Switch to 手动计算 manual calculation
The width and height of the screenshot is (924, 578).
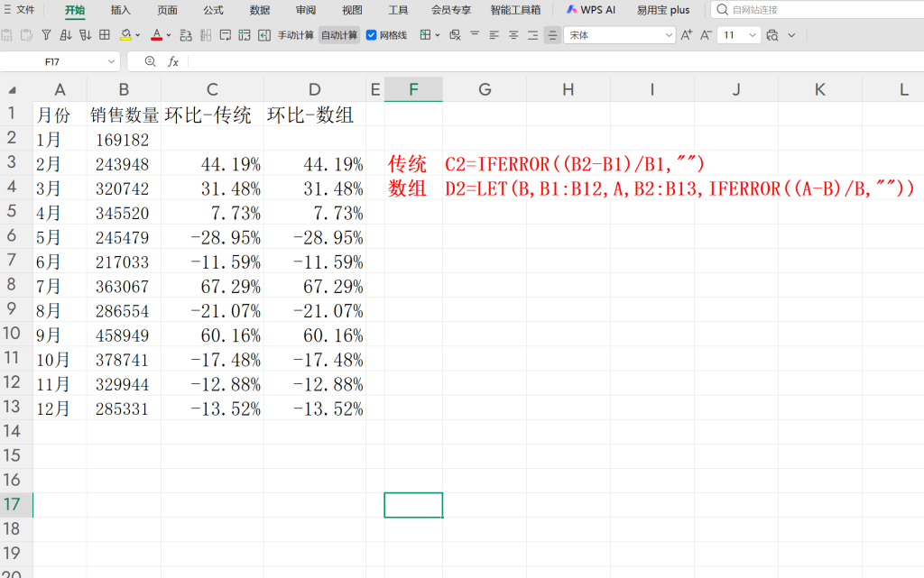click(x=296, y=35)
